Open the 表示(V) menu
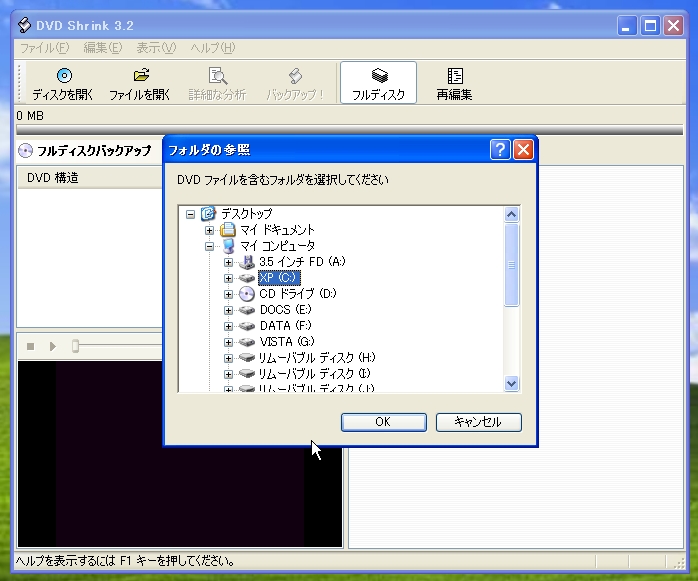This screenshot has width=698, height=581. [156, 48]
